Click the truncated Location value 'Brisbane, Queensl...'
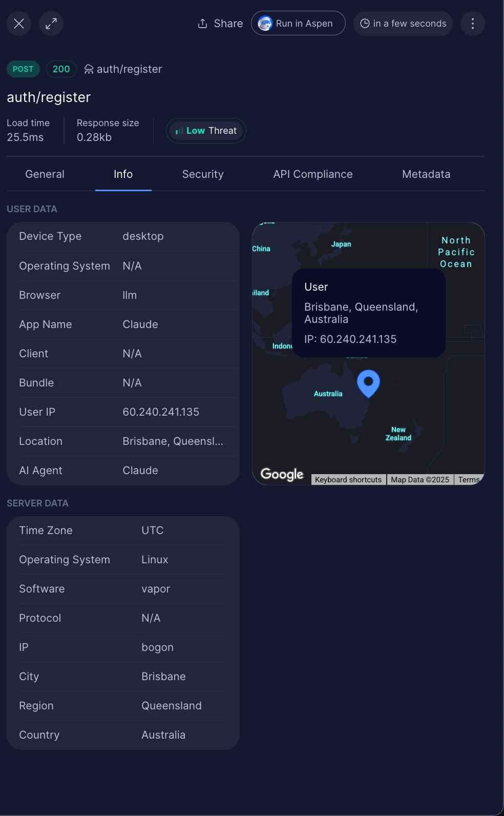Image resolution: width=504 pixels, height=816 pixels. click(x=173, y=441)
